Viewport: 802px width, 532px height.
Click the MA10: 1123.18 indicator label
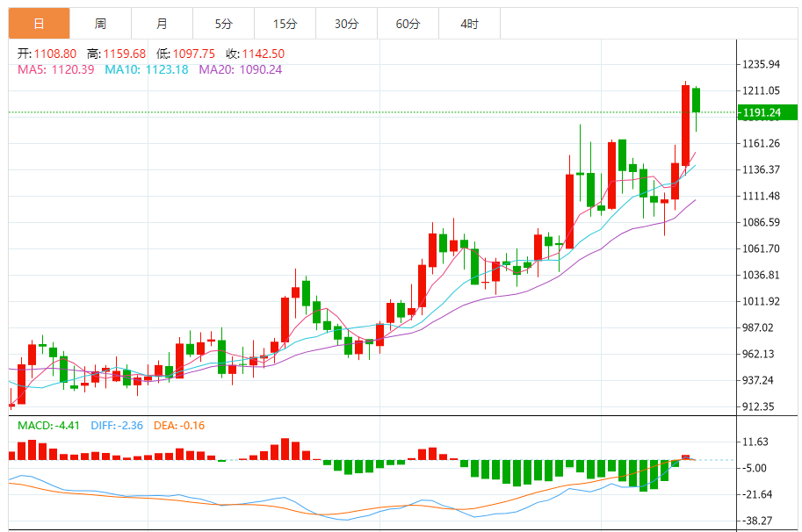pyautogui.click(x=147, y=69)
